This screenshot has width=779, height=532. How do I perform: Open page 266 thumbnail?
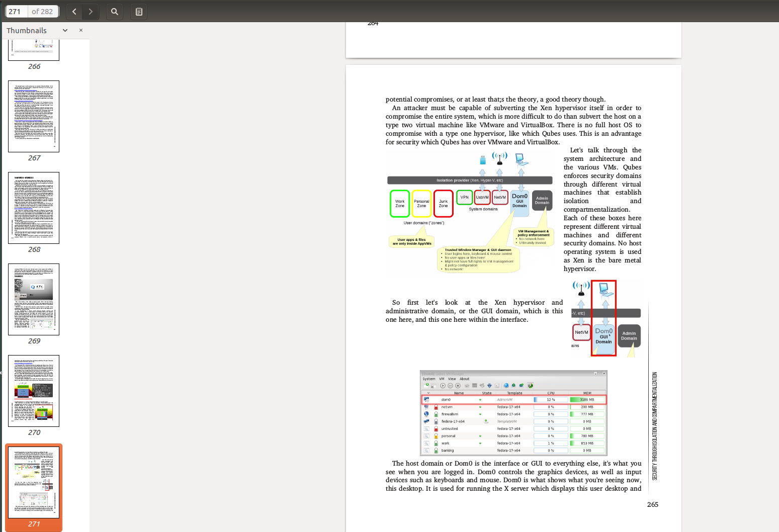tap(34, 50)
